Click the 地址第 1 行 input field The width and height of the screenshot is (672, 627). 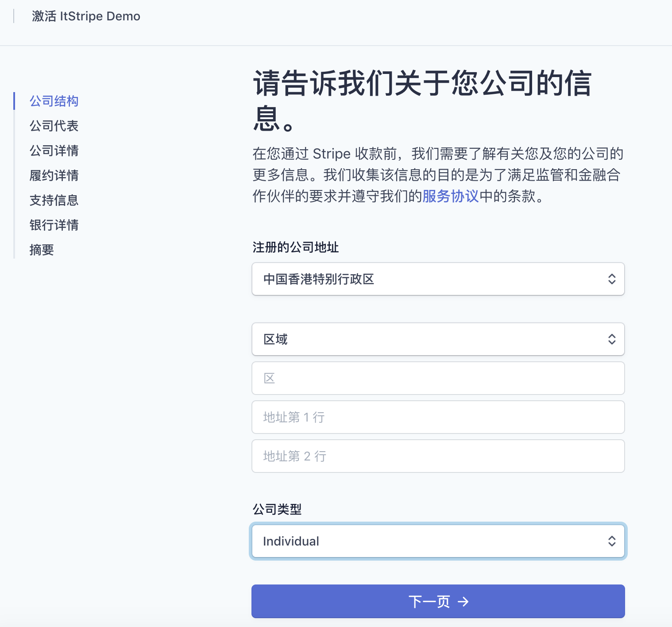click(x=437, y=417)
